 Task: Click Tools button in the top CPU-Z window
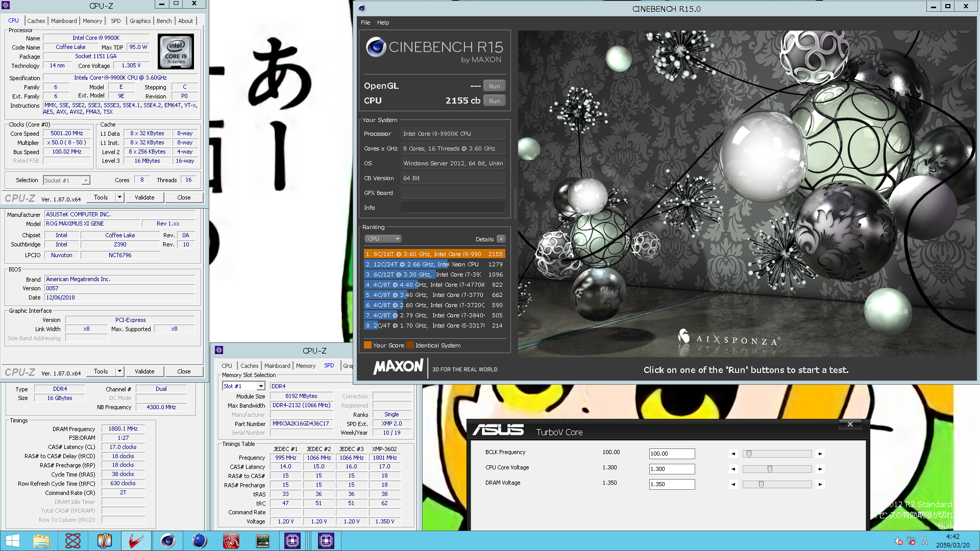(101, 197)
